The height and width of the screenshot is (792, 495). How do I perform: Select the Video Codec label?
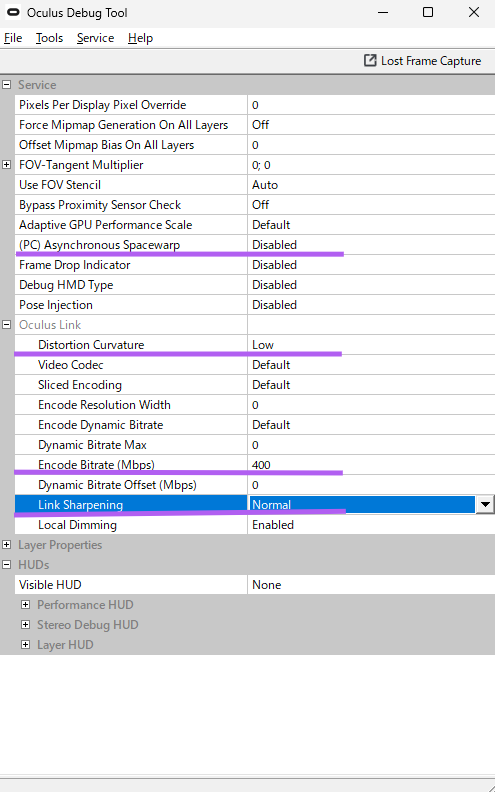click(71, 365)
